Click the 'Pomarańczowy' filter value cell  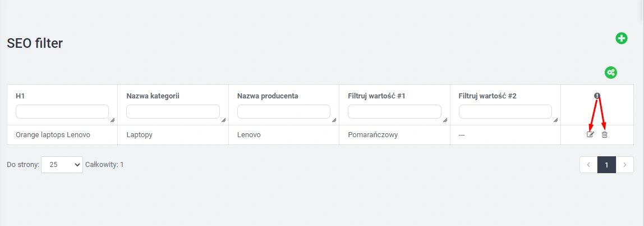click(372, 135)
